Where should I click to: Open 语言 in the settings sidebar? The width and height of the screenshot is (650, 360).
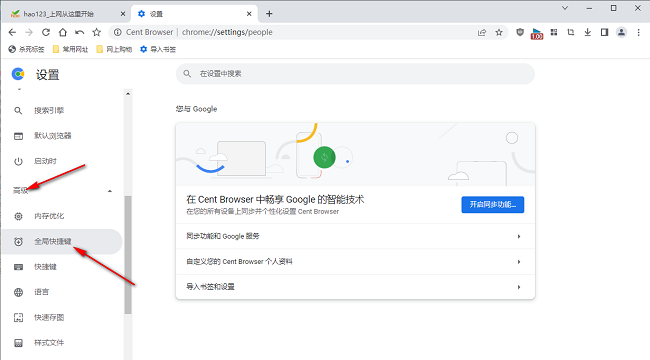click(x=62, y=292)
